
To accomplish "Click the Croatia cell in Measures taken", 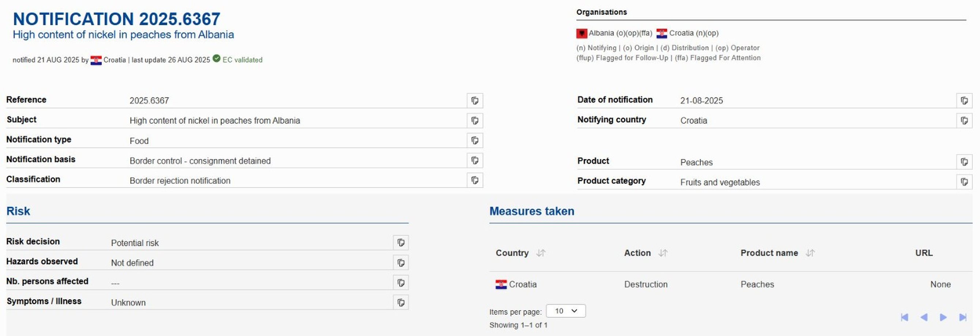I will (x=516, y=284).
